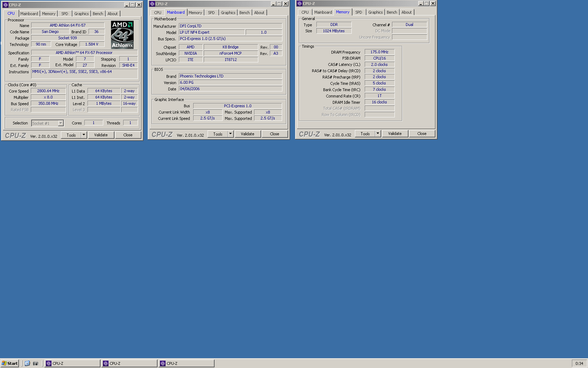Viewport: 588px width, 368px height.
Task: Click the DFI CorpLTD manufacturer field
Action: pos(230,26)
